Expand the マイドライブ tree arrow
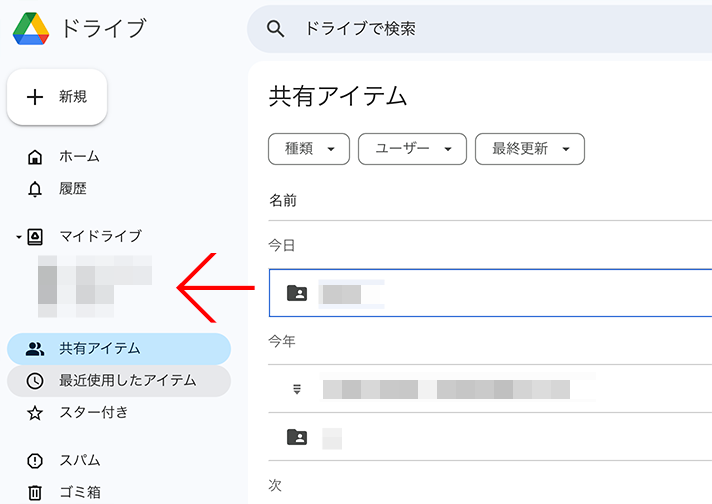This screenshot has width=712, height=504. point(18,237)
